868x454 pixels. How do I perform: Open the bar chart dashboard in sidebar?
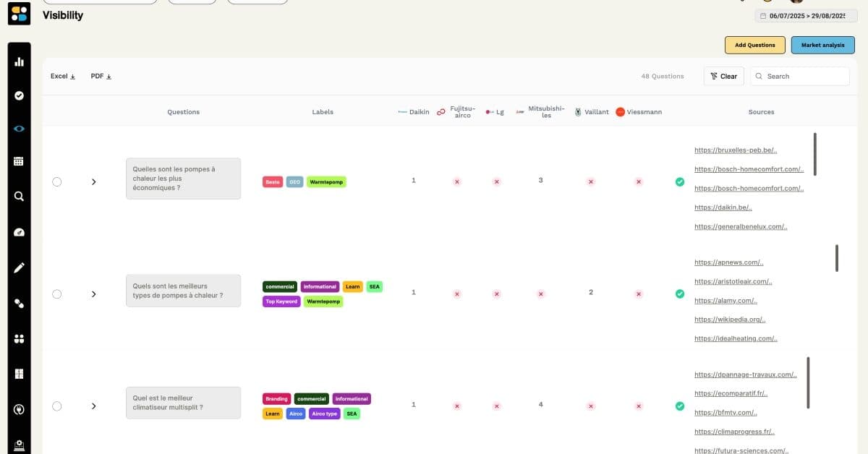pyautogui.click(x=20, y=62)
